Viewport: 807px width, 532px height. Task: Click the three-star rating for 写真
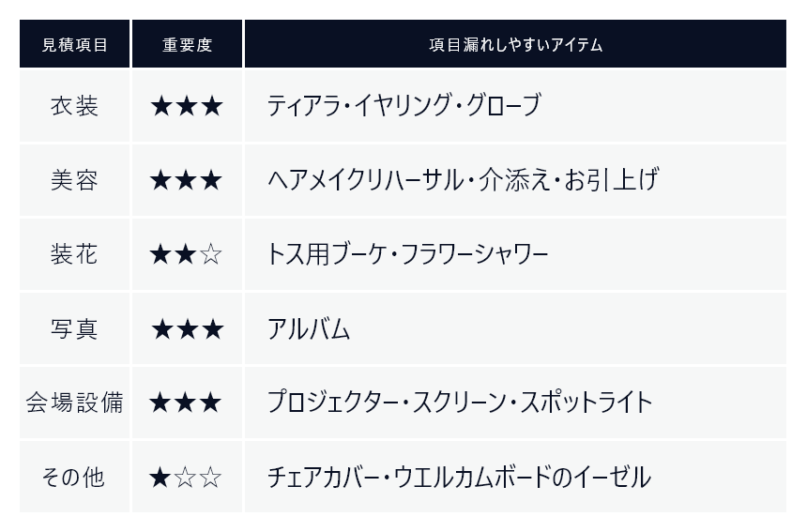[188, 329]
